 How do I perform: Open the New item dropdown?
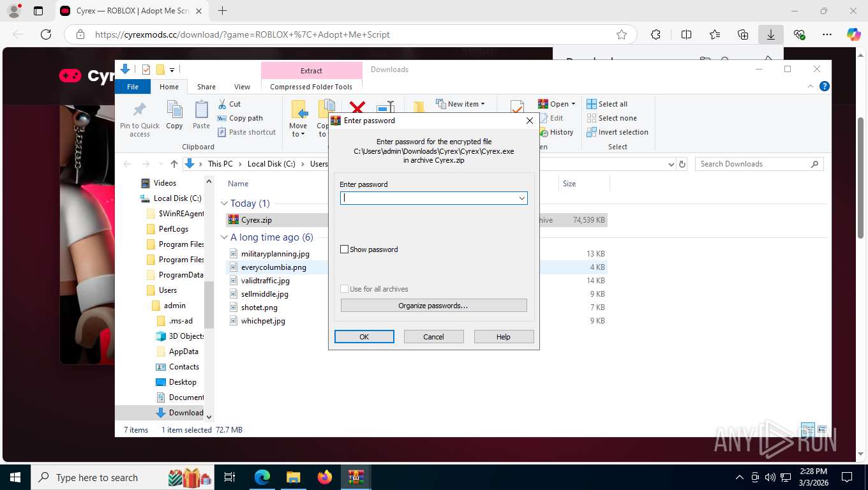pos(460,104)
